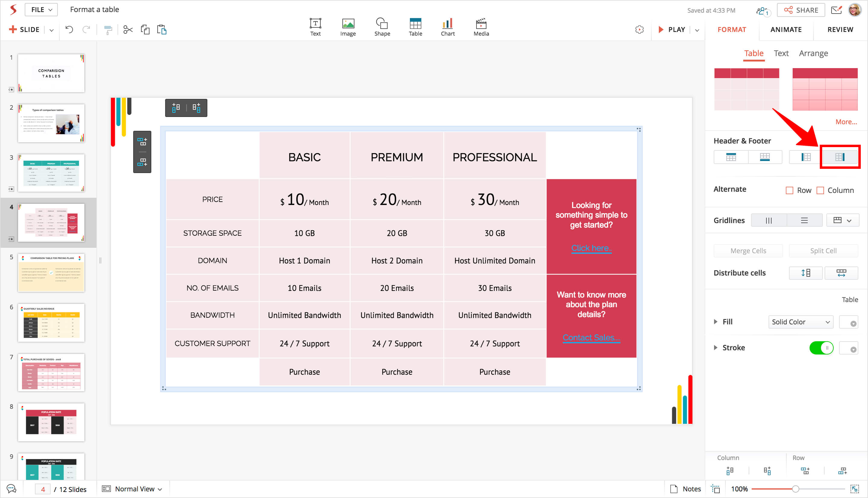The width and height of the screenshot is (868, 498).
Task: Click the Undo arrow icon
Action: (x=69, y=30)
